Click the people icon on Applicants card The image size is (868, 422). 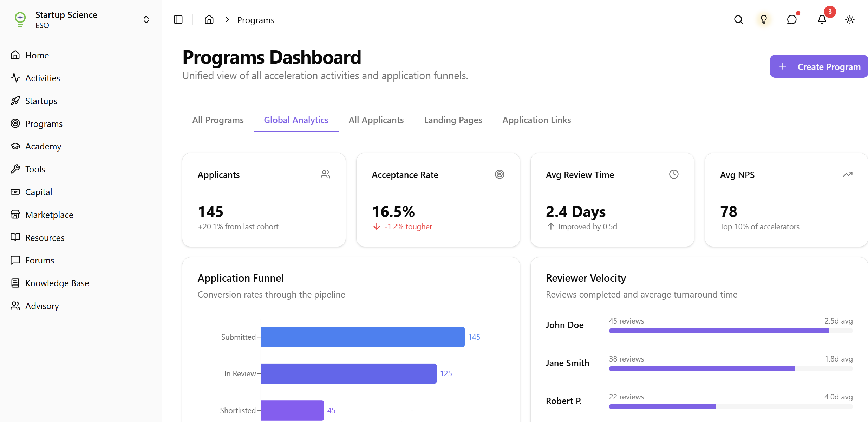click(x=325, y=174)
